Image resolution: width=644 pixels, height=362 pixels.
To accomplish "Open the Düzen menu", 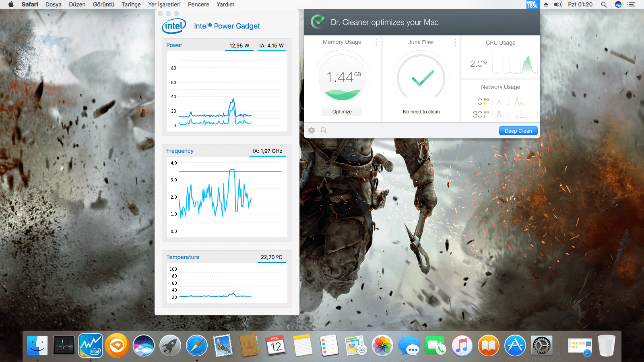I will pyautogui.click(x=77, y=4).
